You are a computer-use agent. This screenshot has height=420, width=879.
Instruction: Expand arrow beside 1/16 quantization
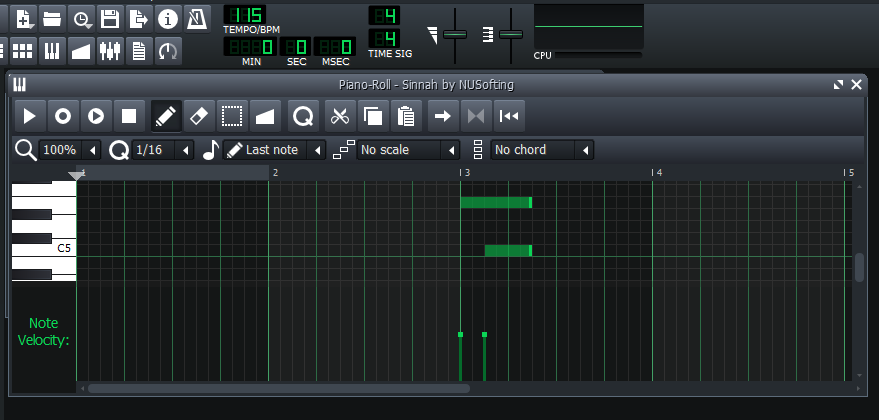pyautogui.click(x=185, y=150)
